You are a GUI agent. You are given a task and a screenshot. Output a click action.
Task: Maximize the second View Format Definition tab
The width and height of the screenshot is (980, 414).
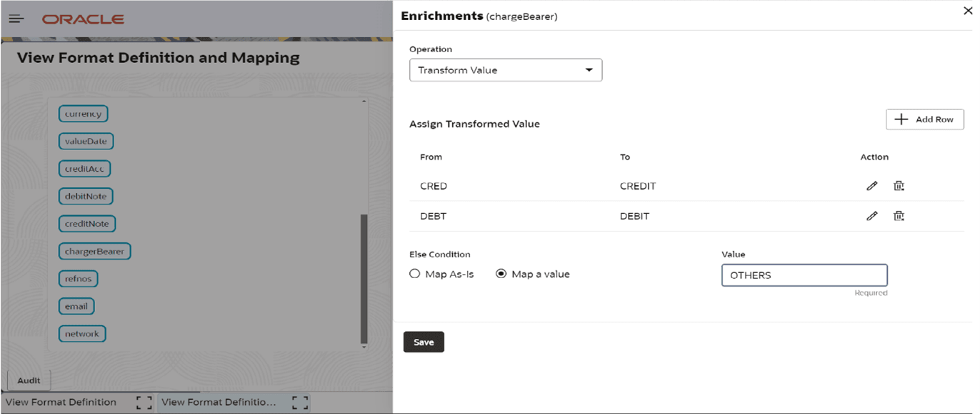tap(300, 403)
